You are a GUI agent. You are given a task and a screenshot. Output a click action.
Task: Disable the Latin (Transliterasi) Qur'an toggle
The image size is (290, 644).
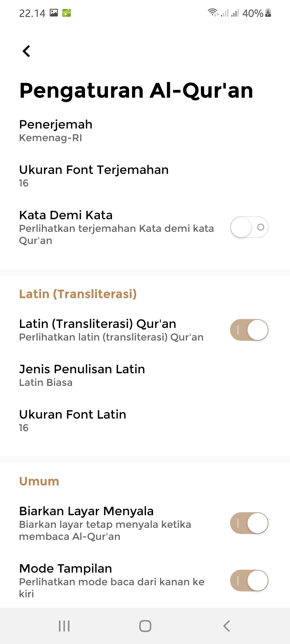point(249,330)
